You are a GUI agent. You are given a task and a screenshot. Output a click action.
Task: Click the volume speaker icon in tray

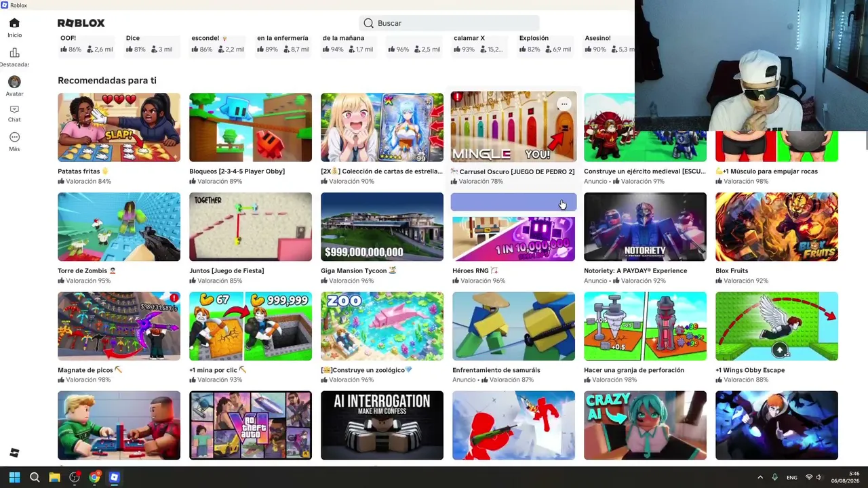pos(818,477)
